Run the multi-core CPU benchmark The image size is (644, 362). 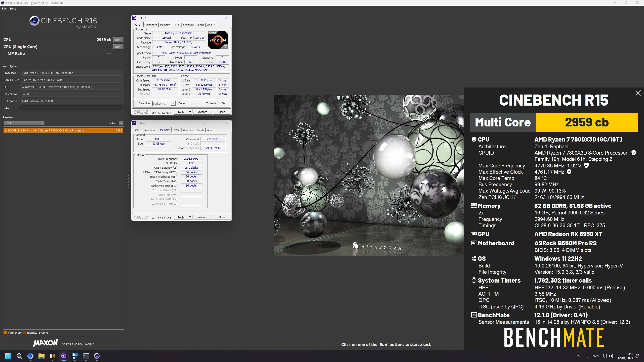(x=118, y=40)
